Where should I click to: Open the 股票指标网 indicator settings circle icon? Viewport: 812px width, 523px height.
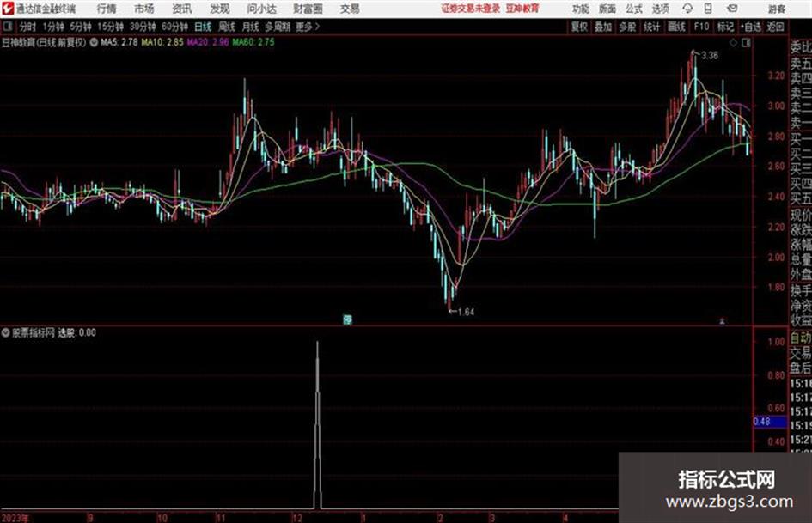coord(6,332)
